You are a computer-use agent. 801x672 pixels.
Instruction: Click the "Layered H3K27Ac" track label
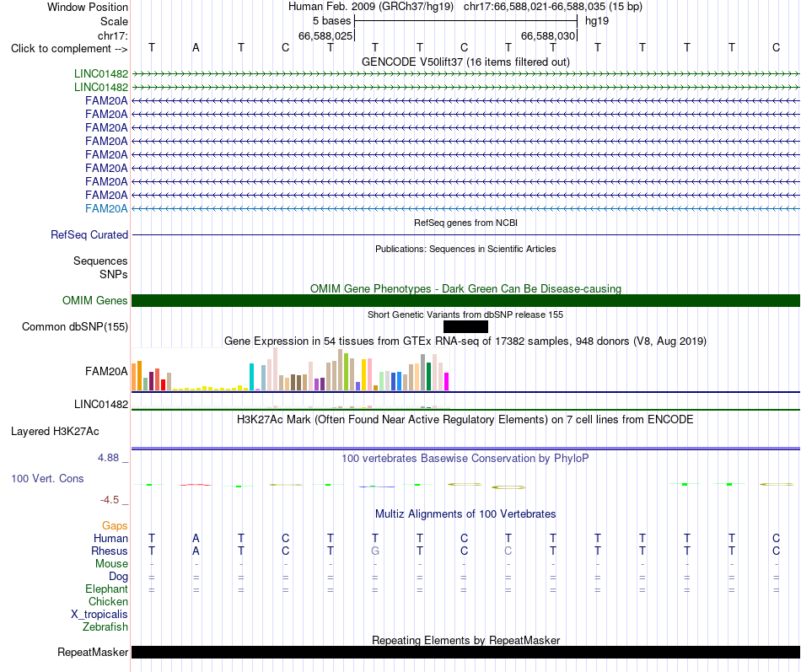tap(55, 432)
